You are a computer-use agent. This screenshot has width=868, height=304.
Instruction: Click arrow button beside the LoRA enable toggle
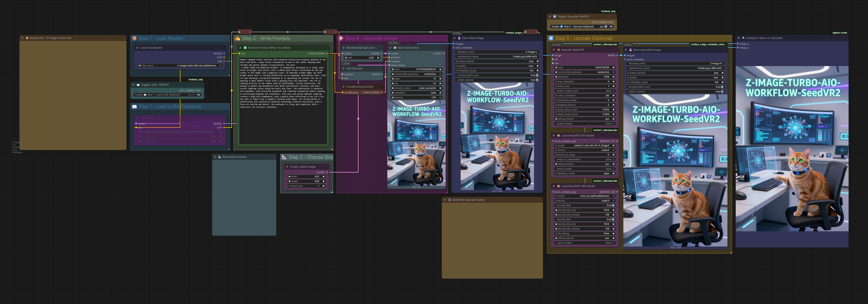click(x=199, y=95)
